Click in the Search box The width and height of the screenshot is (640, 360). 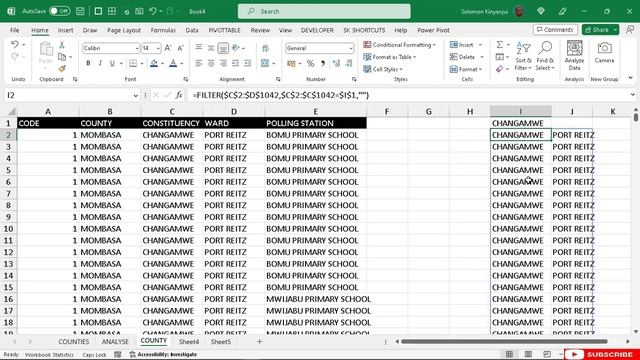pos(324,11)
